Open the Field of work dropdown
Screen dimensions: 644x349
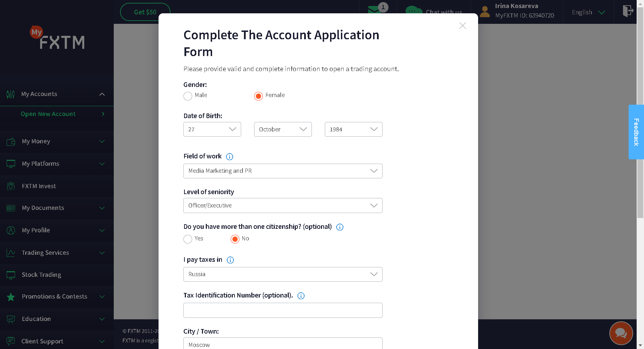point(283,171)
